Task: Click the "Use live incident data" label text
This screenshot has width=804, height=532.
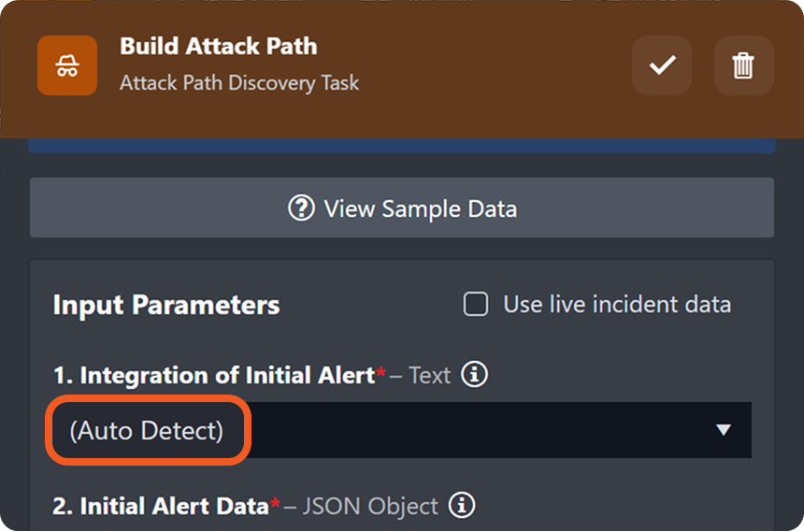Action: (617, 304)
